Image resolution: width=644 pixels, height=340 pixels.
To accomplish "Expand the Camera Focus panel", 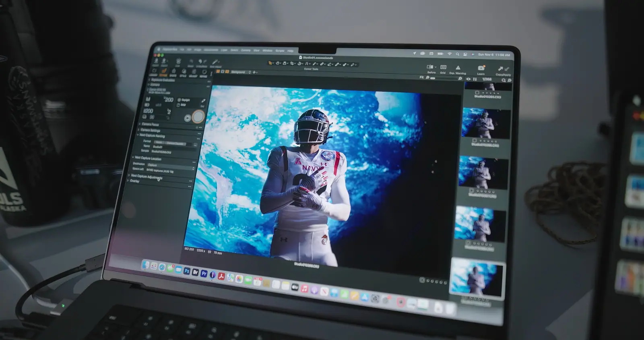I will coord(140,124).
